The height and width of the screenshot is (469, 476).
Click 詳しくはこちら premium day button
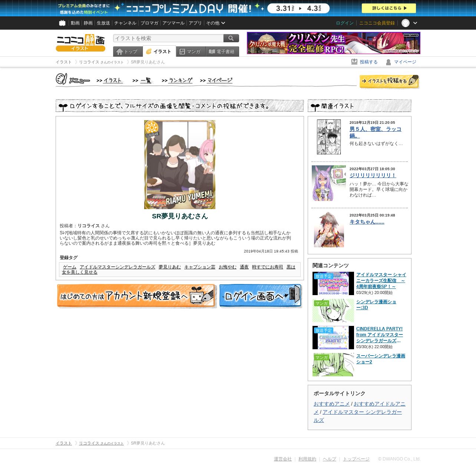(389, 8)
